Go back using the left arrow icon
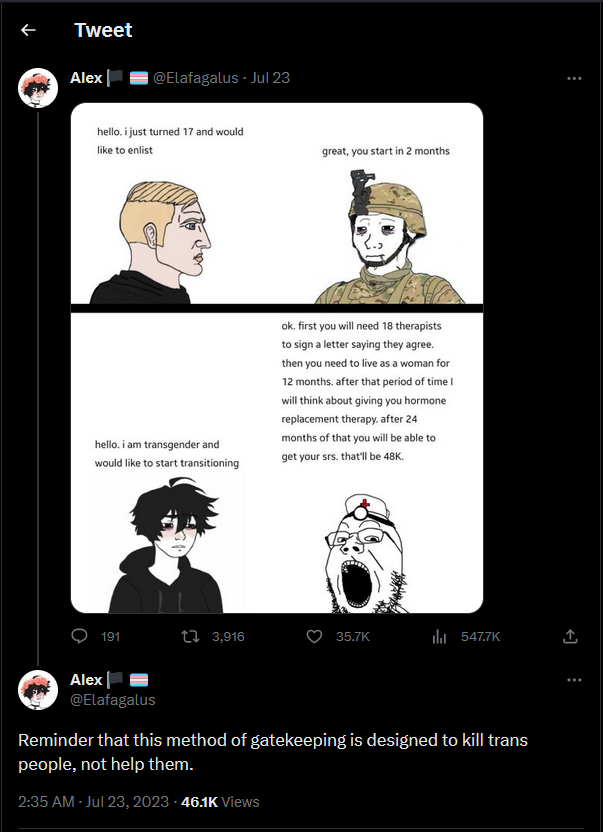The height and width of the screenshot is (832, 603). (x=28, y=30)
